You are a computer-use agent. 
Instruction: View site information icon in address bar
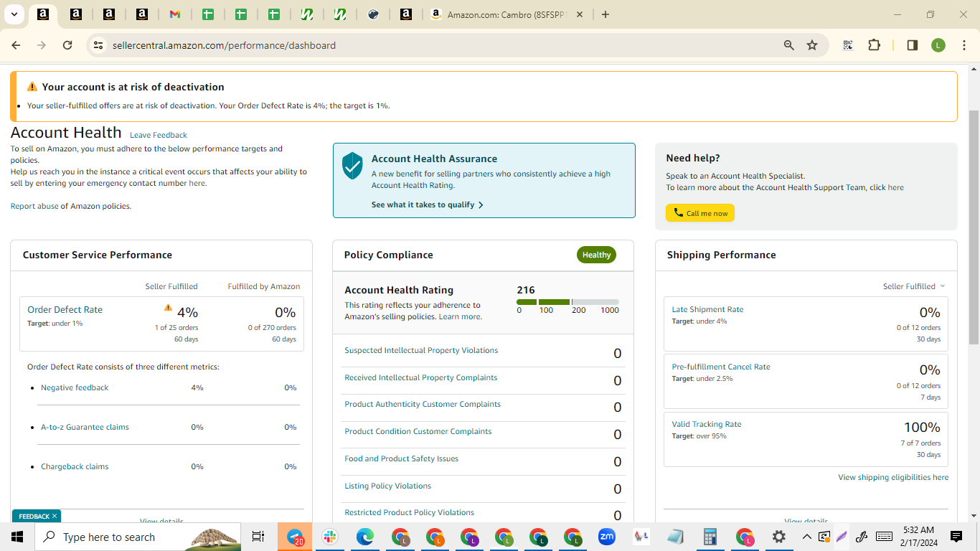[x=98, y=45]
